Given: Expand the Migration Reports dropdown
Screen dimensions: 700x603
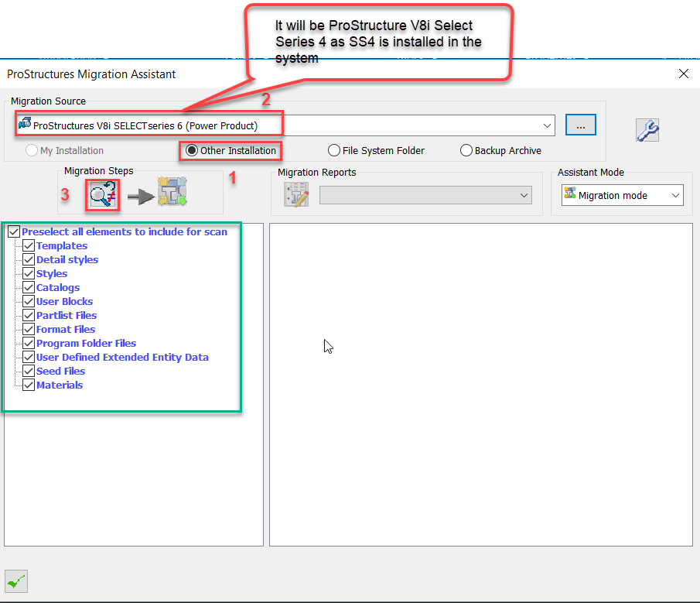Looking at the screenshot, I should [x=524, y=195].
